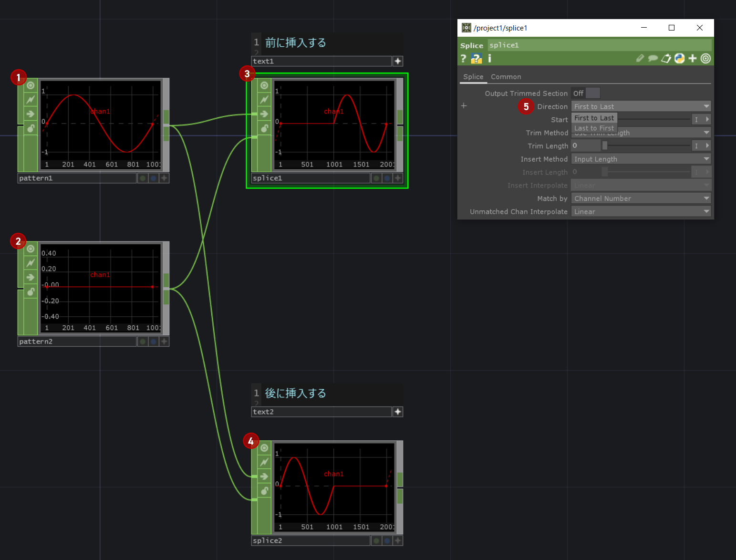Select the splice2 node name label
736x560 pixels.
(311, 540)
